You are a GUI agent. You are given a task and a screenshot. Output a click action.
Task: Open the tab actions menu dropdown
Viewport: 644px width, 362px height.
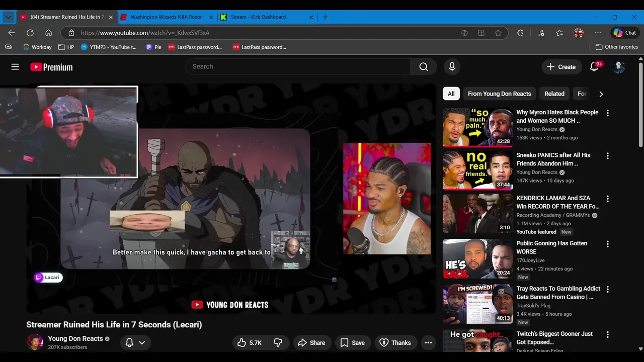point(8,17)
